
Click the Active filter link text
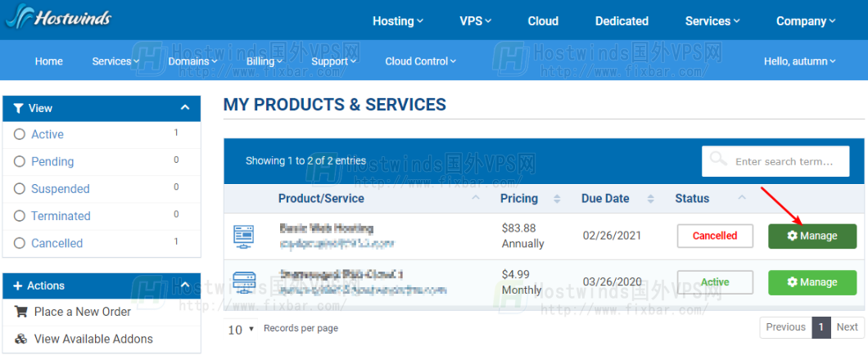click(47, 134)
